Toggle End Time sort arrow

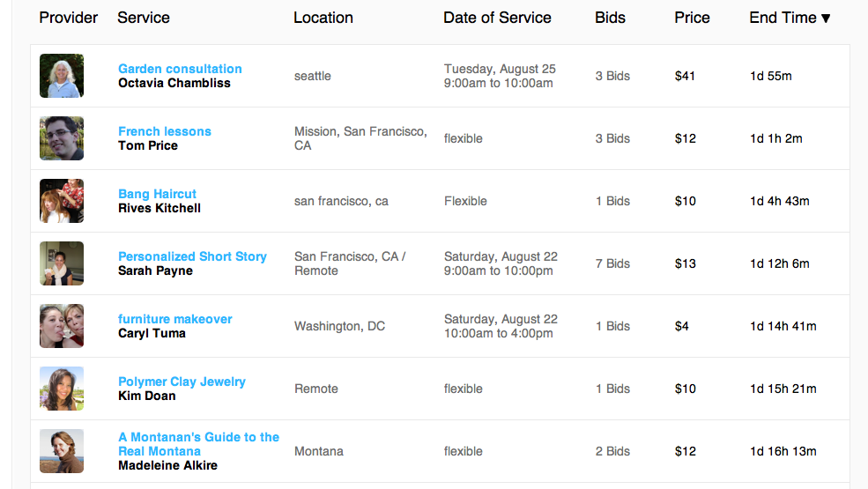[826, 19]
